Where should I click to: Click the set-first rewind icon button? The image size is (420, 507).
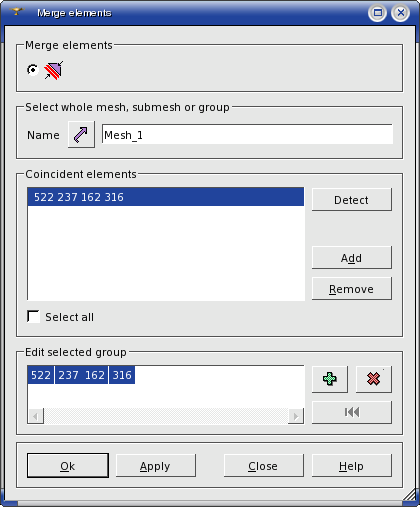coord(352,412)
